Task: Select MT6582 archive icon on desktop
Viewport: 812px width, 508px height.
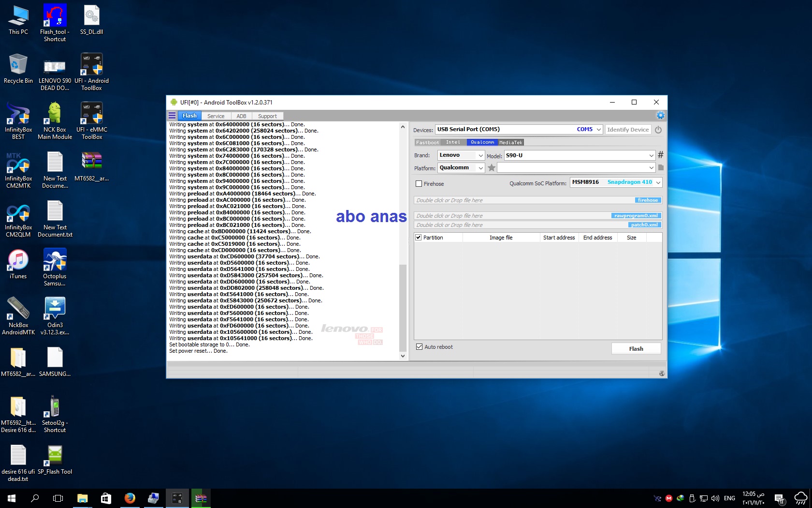Action: (x=91, y=166)
